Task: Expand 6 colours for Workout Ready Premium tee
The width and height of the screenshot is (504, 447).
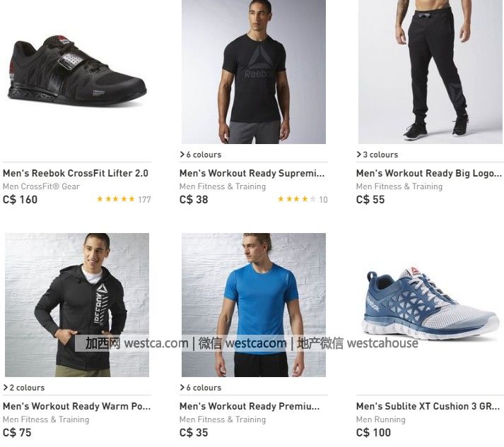Action: tap(201, 388)
